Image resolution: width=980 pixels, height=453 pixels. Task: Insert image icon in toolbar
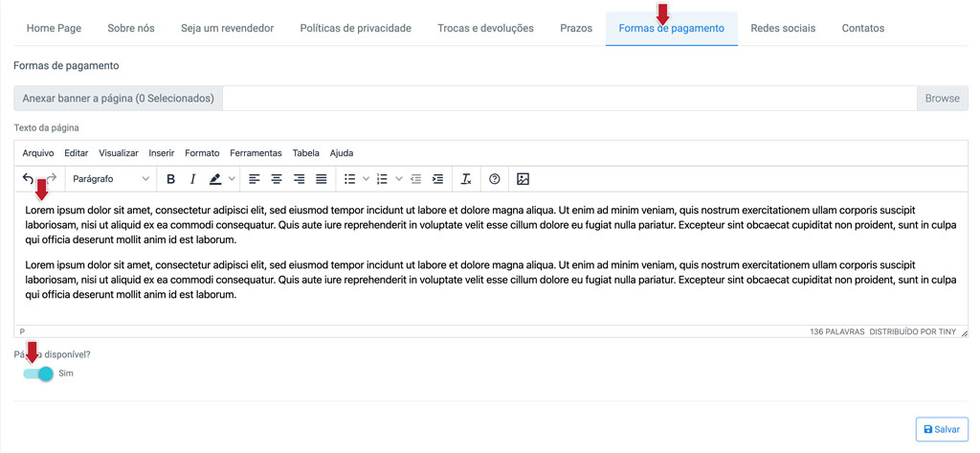point(523,179)
